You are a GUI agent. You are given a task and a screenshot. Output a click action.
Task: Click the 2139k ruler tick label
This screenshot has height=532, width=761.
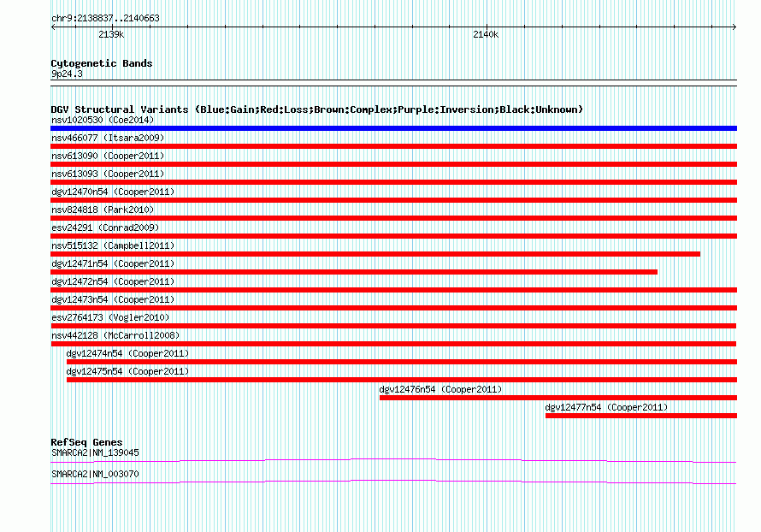click(x=111, y=34)
